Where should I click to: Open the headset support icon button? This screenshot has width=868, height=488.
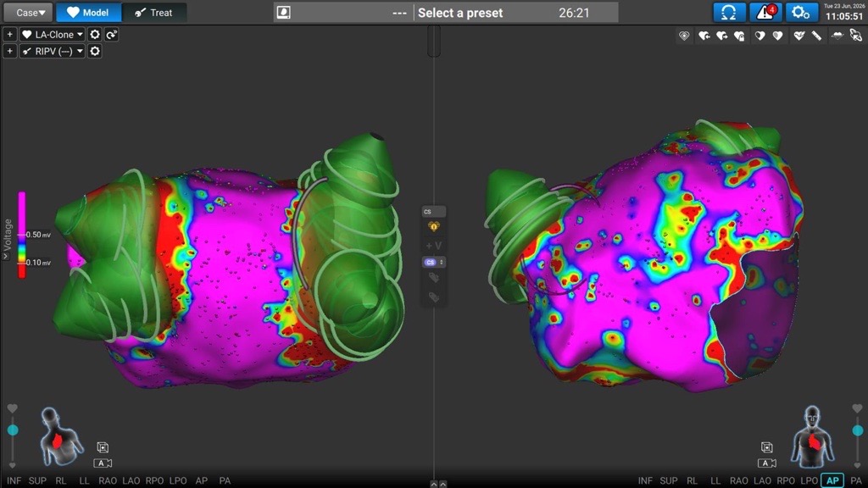729,12
